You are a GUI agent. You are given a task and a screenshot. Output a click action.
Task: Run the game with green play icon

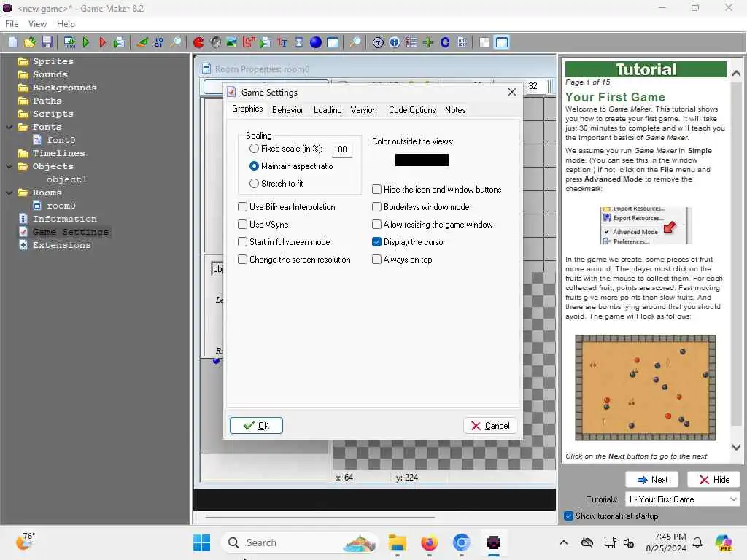86,42
